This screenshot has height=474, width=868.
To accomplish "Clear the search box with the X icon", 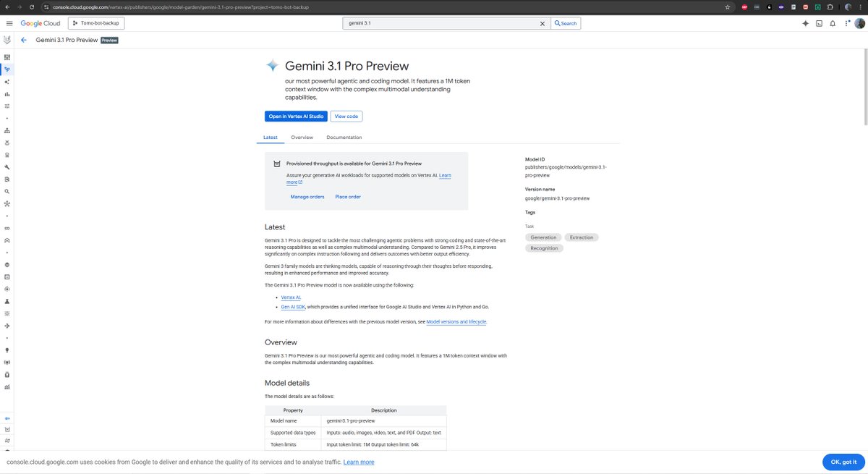I will pos(542,23).
